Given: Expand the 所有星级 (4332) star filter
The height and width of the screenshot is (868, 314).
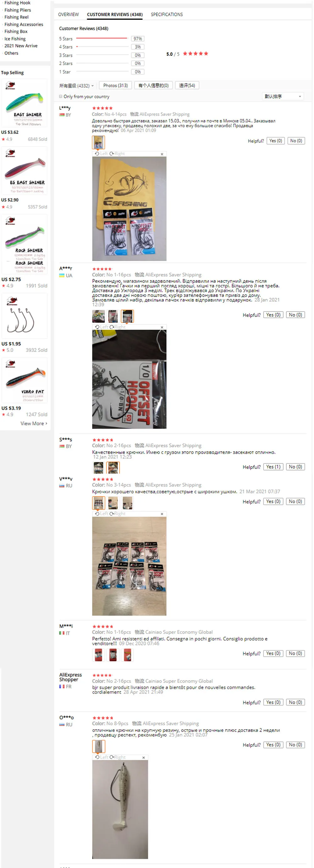Looking at the screenshot, I should (x=76, y=86).
